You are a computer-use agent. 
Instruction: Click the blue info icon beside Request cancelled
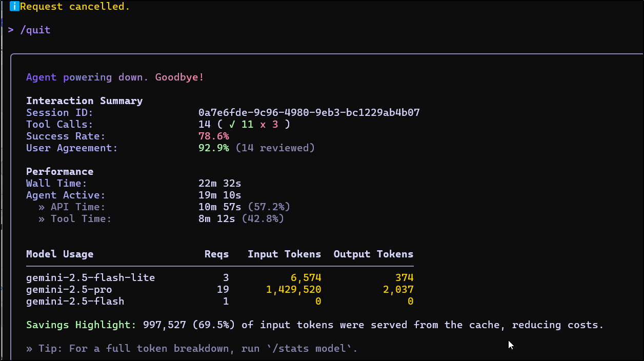[14, 7]
